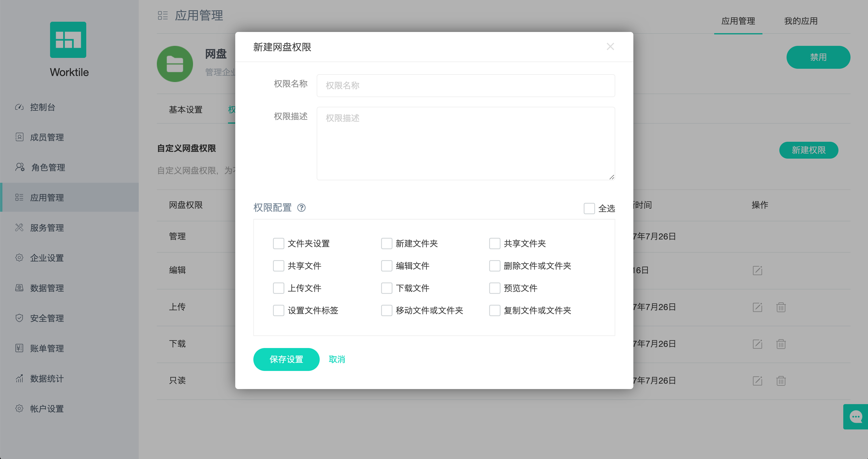Click the Worktile logo
The height and width of the screenshot is (459, 868).
coord(69,40)
